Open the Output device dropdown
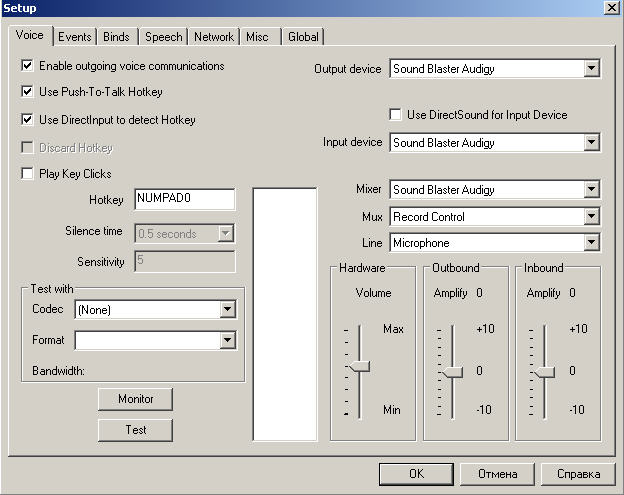This screenshot has height=495, width=624. [591, 69]
